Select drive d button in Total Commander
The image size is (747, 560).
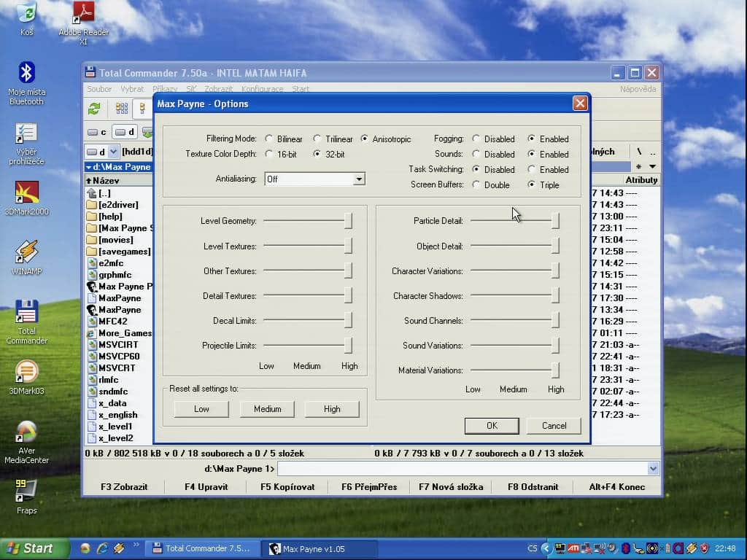125,132
